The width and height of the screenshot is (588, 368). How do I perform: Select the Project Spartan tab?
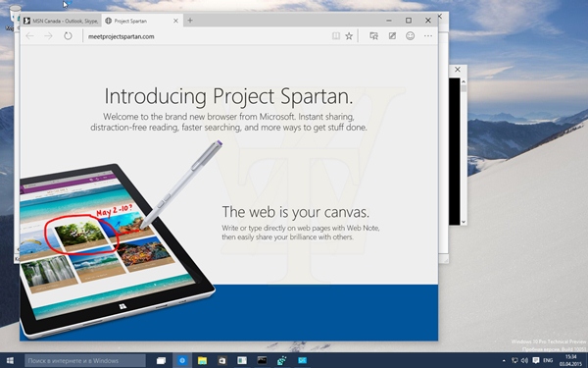click(141, 21)
